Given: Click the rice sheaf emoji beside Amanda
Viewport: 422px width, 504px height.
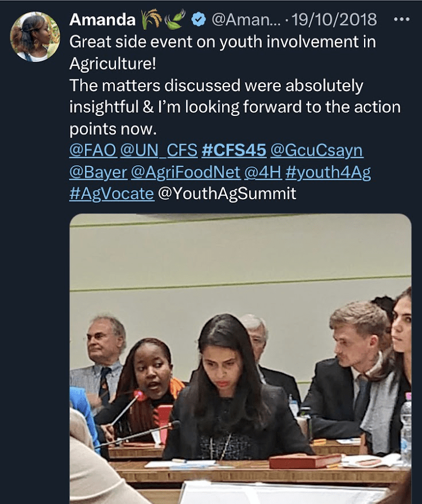Looking at the screenshot, I should [x=150, y=20].
